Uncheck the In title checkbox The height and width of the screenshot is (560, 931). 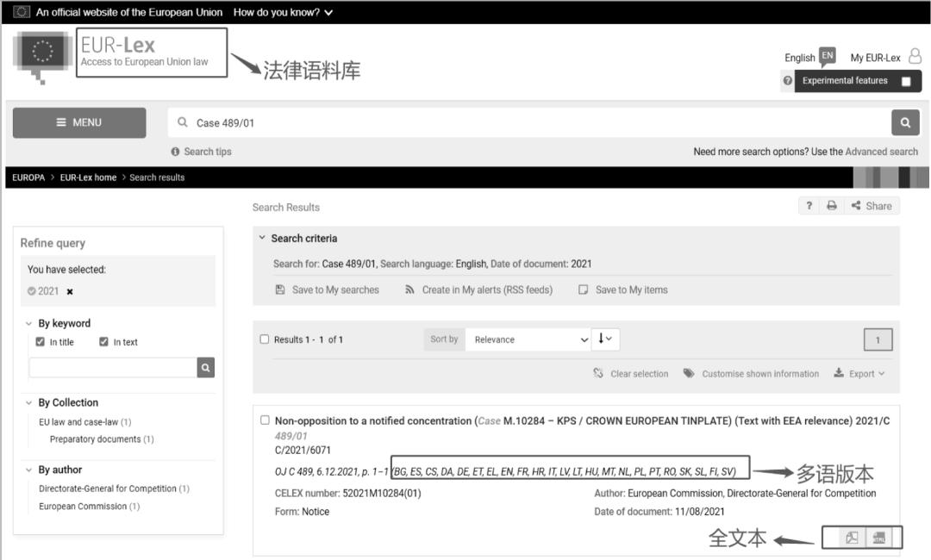coord(40,342)
